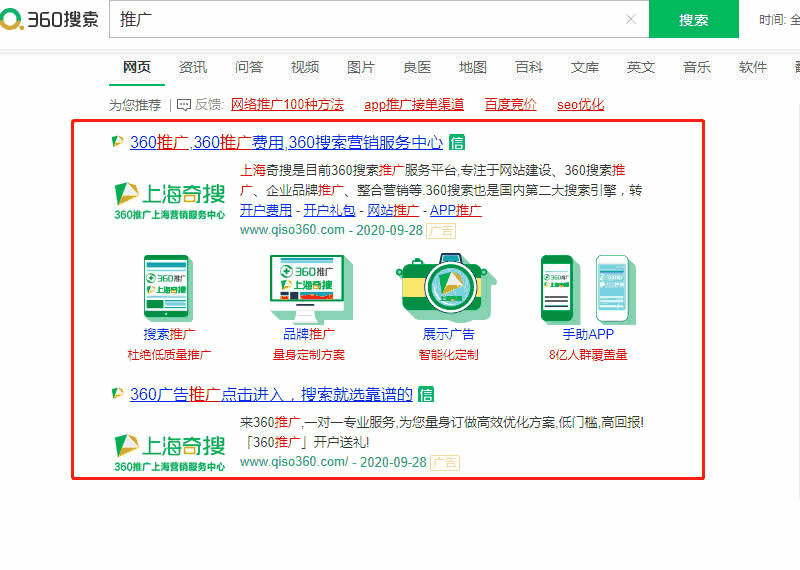Click the small favicon before the first result title

click(x=117, y=141)
